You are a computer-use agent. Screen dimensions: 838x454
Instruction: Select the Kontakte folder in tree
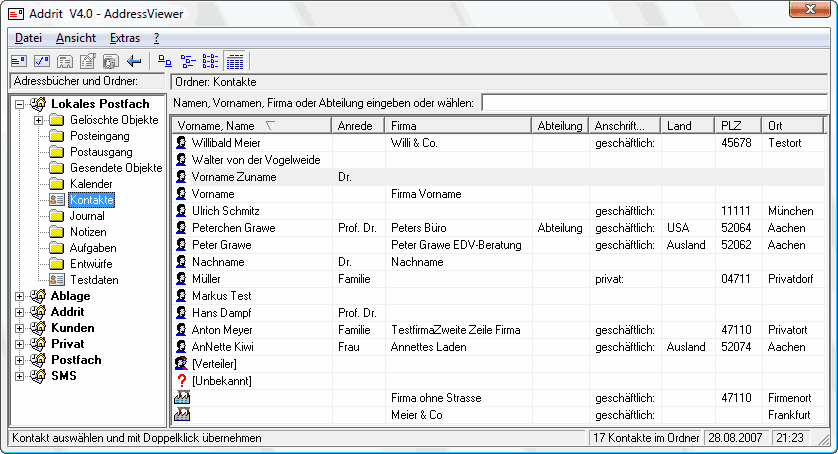click(91, 200)
